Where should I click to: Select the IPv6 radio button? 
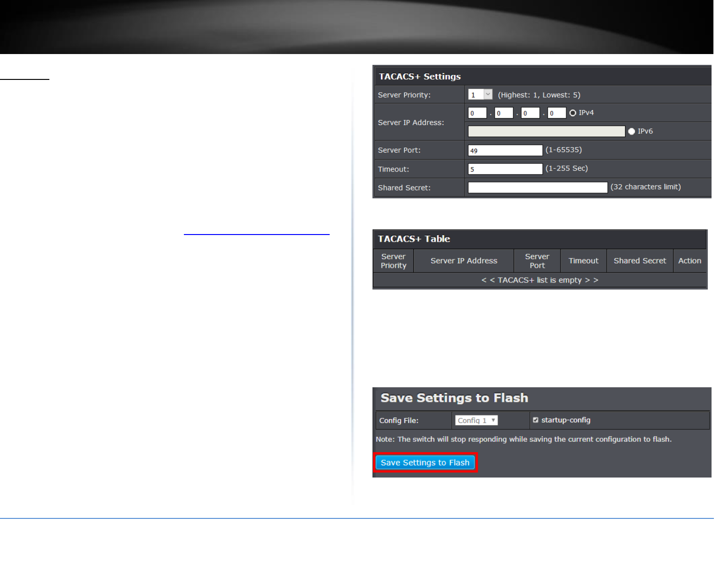tap(632, 131)
